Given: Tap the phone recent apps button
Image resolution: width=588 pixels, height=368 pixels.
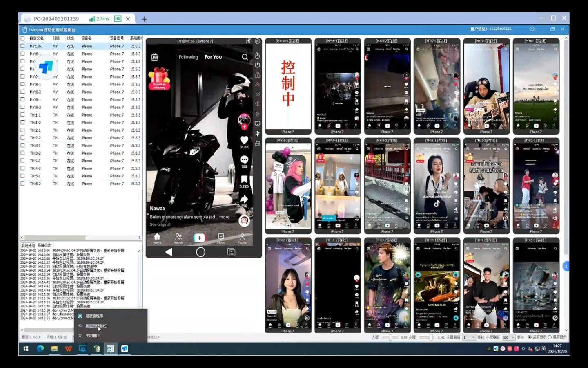Looking at the screenshot, I should pos(232,252).
